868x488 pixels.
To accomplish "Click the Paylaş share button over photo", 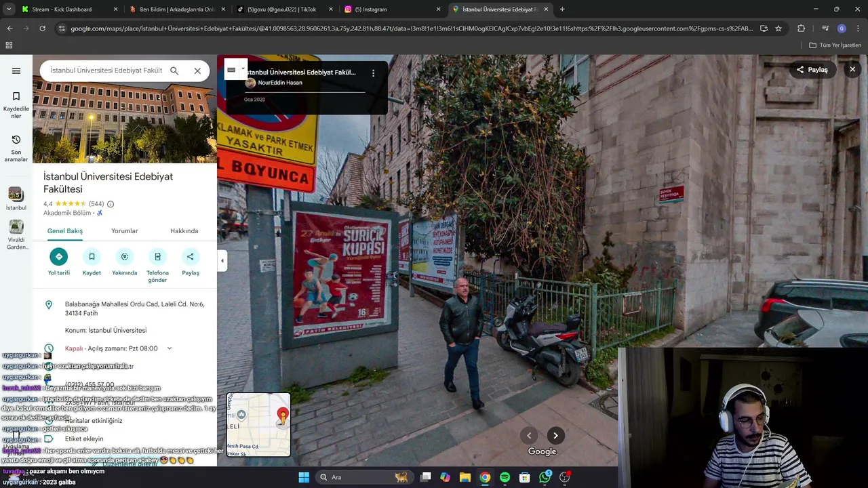I will pos(812,70).
